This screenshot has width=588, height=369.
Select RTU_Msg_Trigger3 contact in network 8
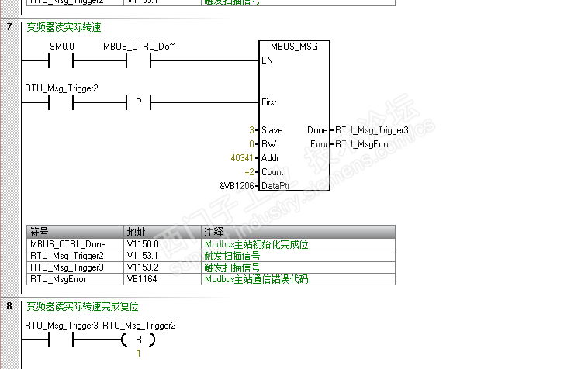tap(61, 340)
